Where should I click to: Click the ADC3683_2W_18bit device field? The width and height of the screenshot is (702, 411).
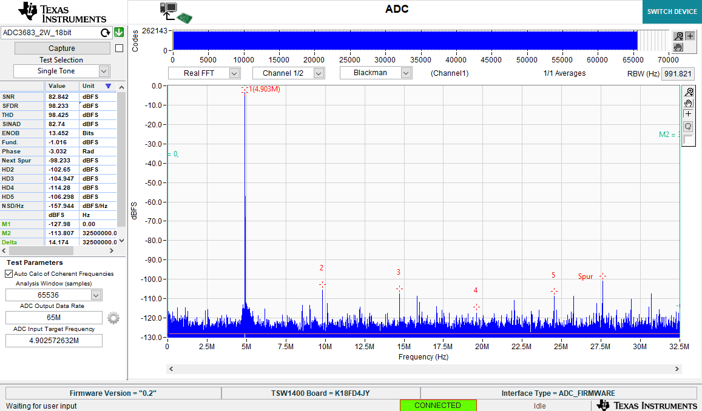pyautogui.click(x=50, y=33)
